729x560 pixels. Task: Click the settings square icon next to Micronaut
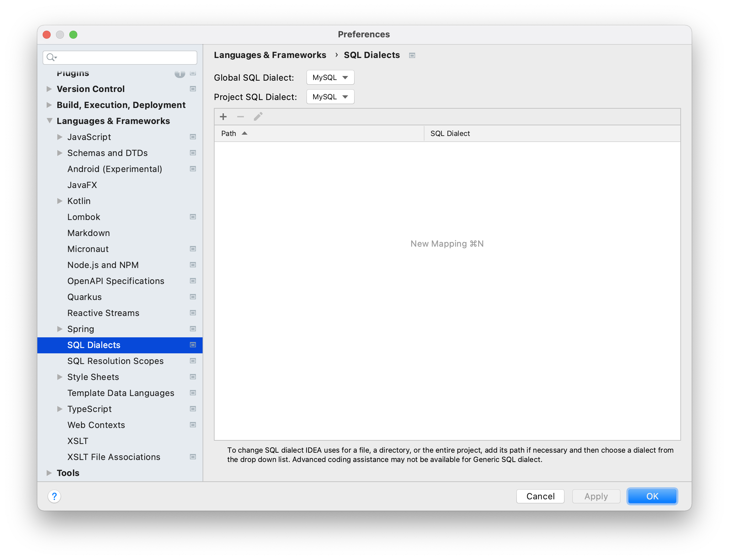click(x=193, y=249)
